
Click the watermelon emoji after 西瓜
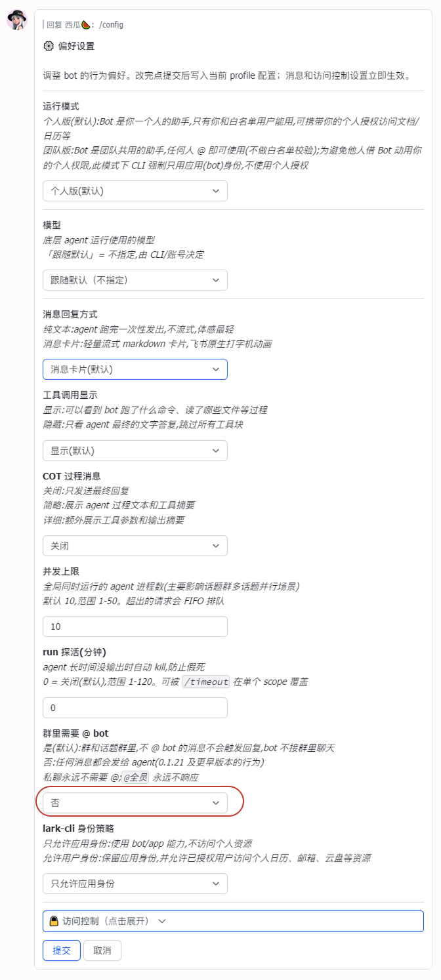click(x=86, y=24)
